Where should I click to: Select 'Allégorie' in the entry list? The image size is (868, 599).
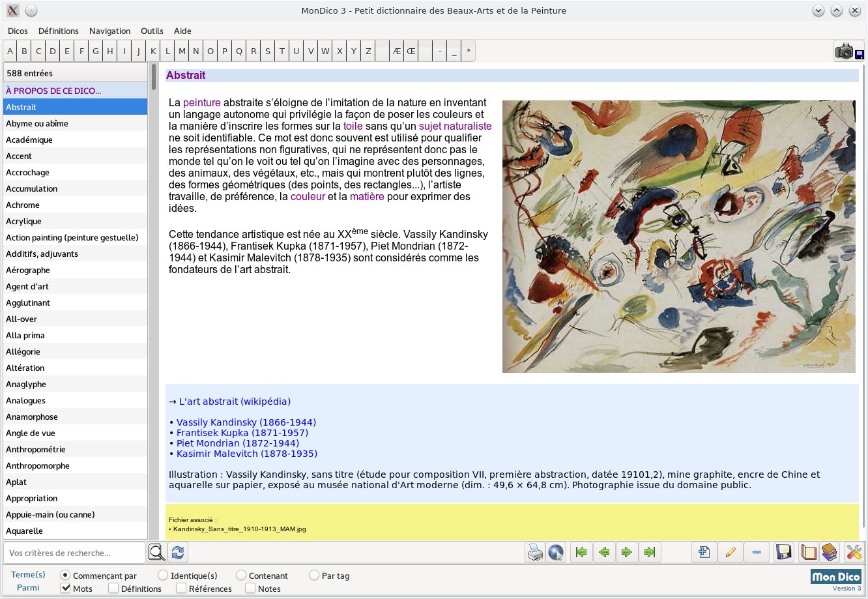[x=76, y=351]
